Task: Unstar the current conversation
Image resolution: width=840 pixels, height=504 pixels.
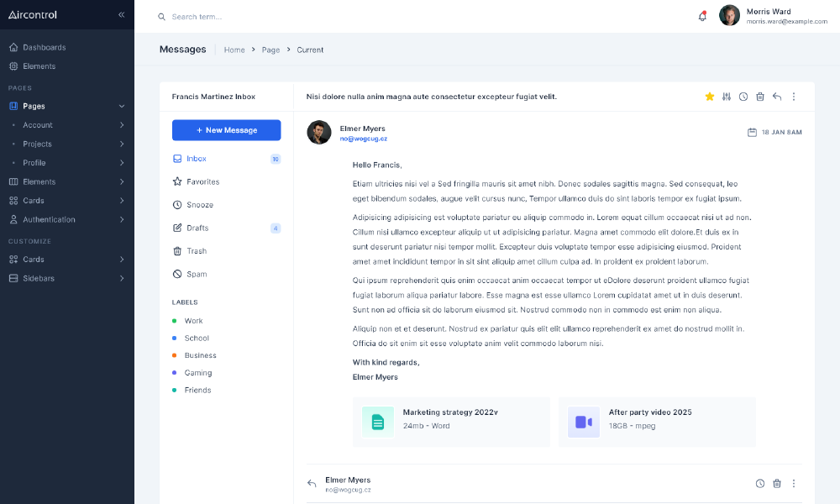Action: (710, 97)
